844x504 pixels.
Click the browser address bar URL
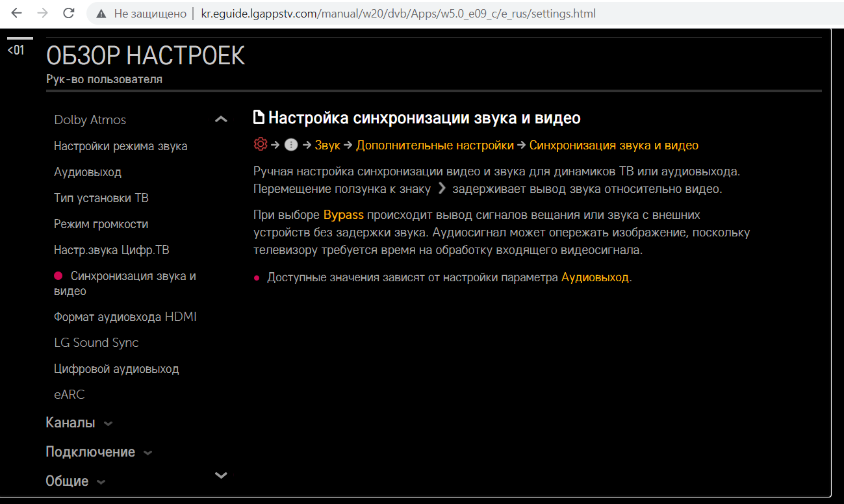(x=398, y=14)
